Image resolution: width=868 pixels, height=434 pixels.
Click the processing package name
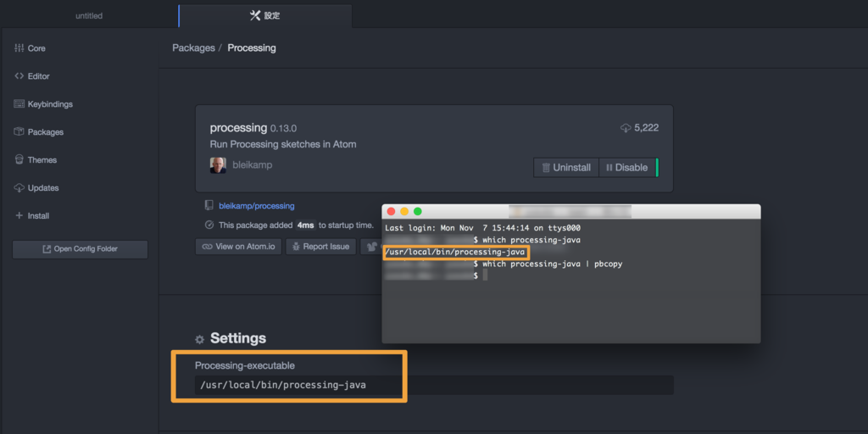[238, 128]
